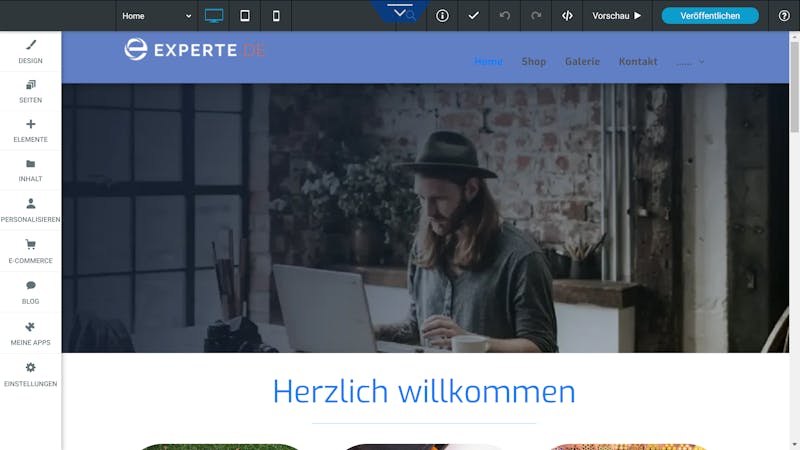Click the info circle icon
This screenshot has width=800, height=450.
(x=442, y=16)
